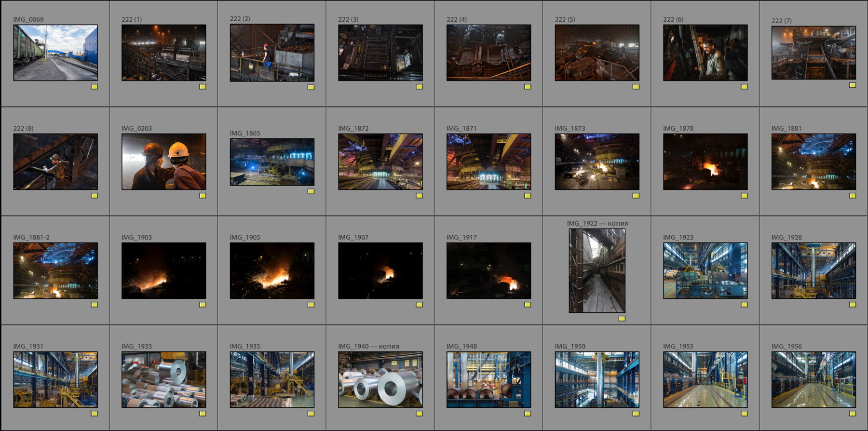
Task: Click yellow label under IMG_1871
Action: click(x=528, y=196)
